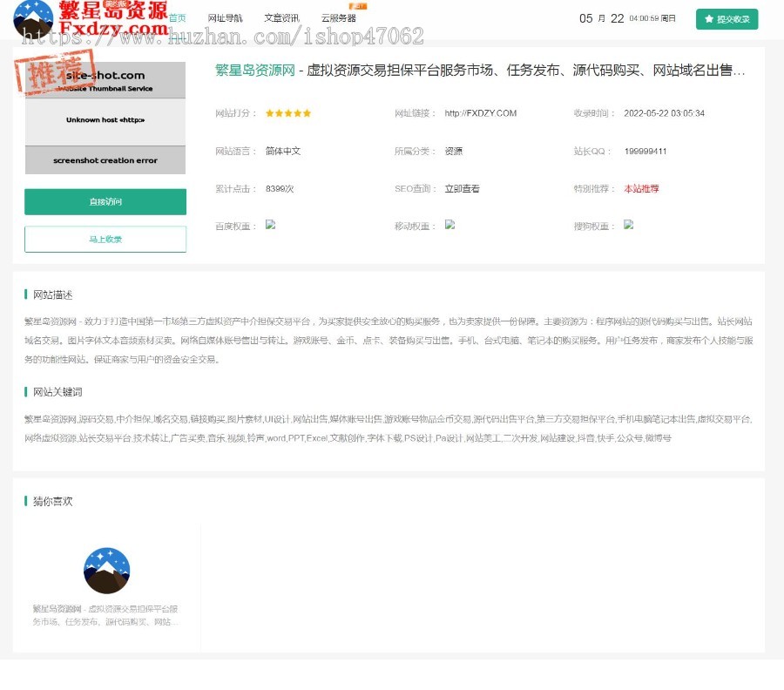The width and height of the screenshot is (784, 690).
Task: Click the 本站推荐 red label
Action: [x=641, y=188]
